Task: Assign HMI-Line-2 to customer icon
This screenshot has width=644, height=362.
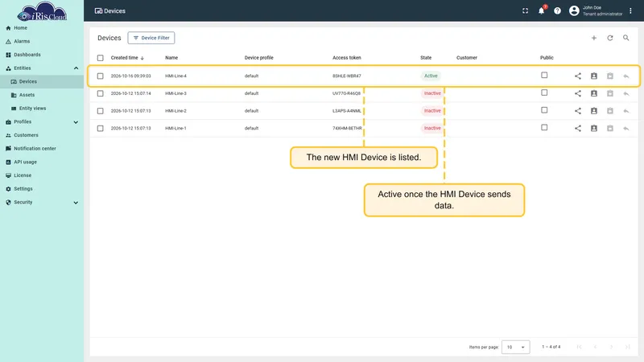Action: point(594,111)
